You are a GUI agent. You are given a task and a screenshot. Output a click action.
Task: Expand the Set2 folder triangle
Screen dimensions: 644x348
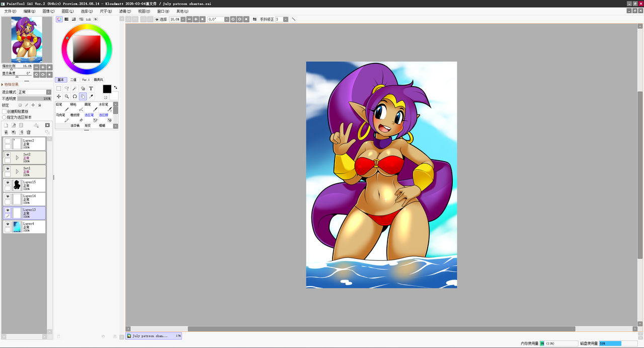coord(17,158)
